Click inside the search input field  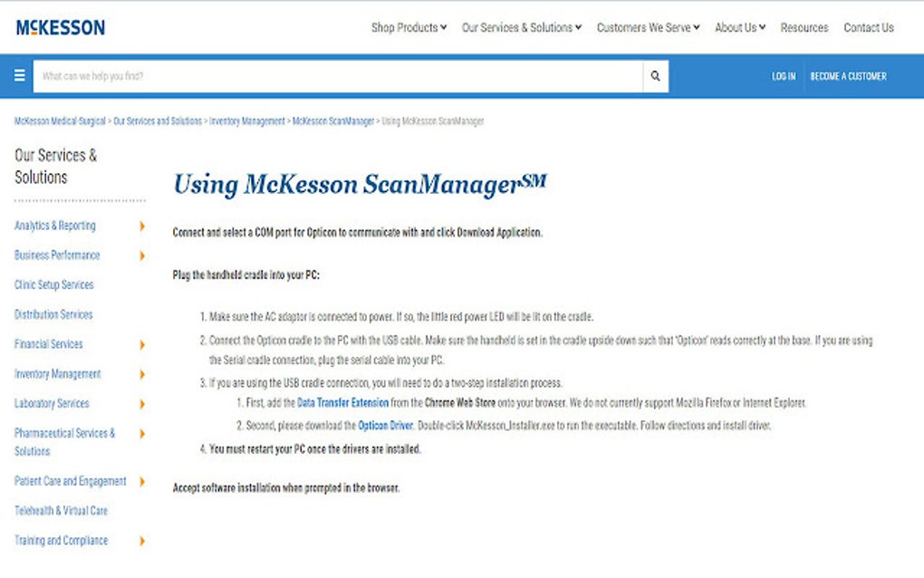click(x=317, y=75)
